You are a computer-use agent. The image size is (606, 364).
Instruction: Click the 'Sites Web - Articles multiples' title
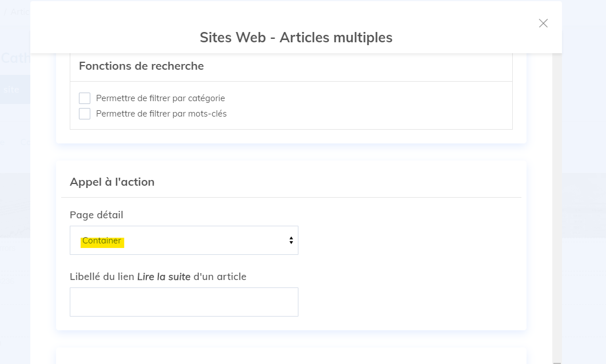296,38
